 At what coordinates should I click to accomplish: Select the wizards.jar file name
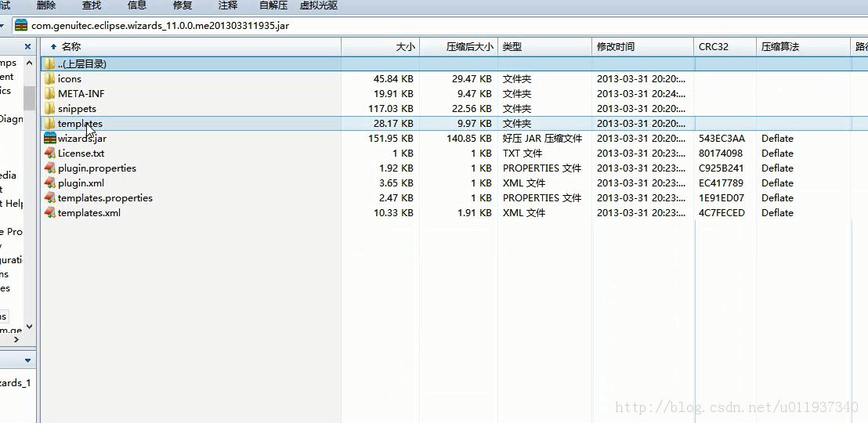[82, 139]
